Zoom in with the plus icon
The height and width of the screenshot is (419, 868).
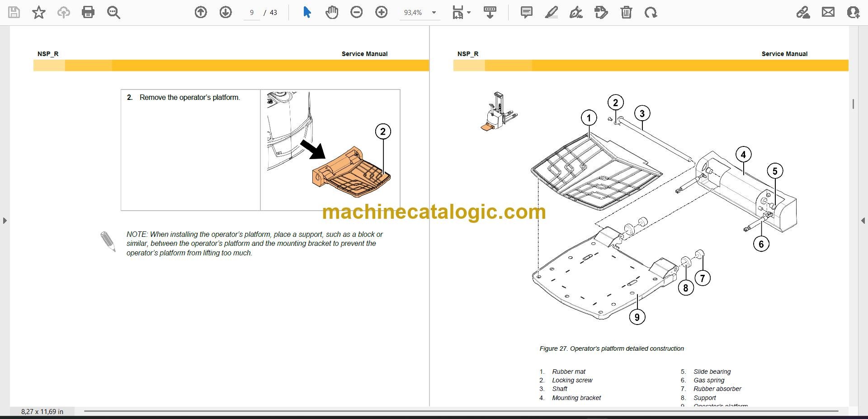(382, 12)
